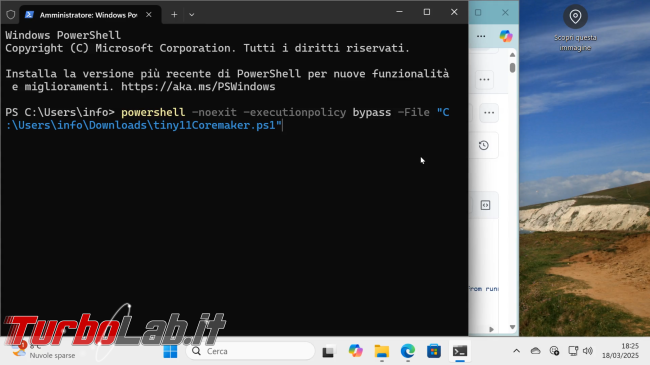Viewport: 650px width, 365px height.
Task: Open the OneDrive cloud tray icon
Action: pyautogui.click(x=536, y=351)
